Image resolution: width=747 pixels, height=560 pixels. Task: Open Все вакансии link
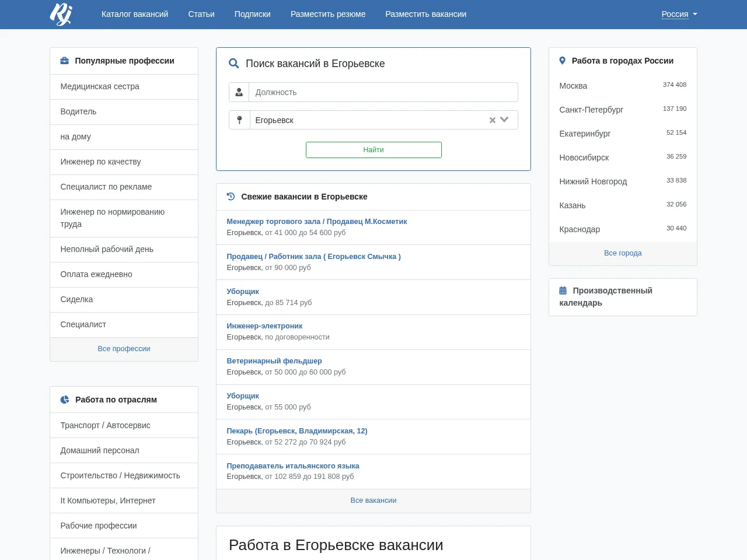(373, 501)
